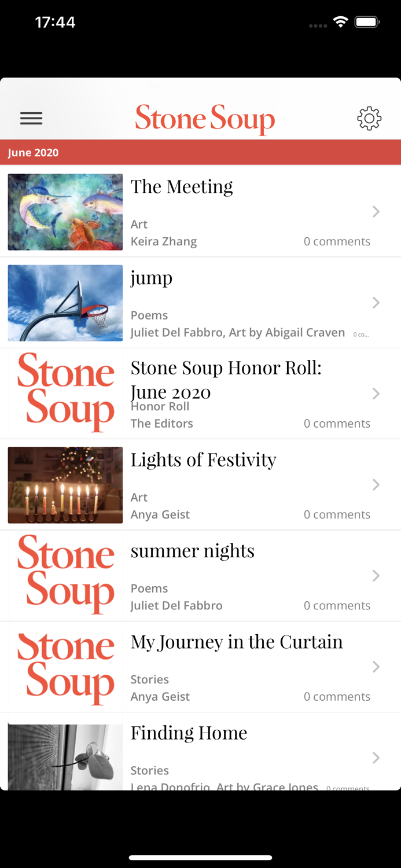Open the hamburger navigation menu
The height and width of the screenshot is (868, 401).
[31, 118]
